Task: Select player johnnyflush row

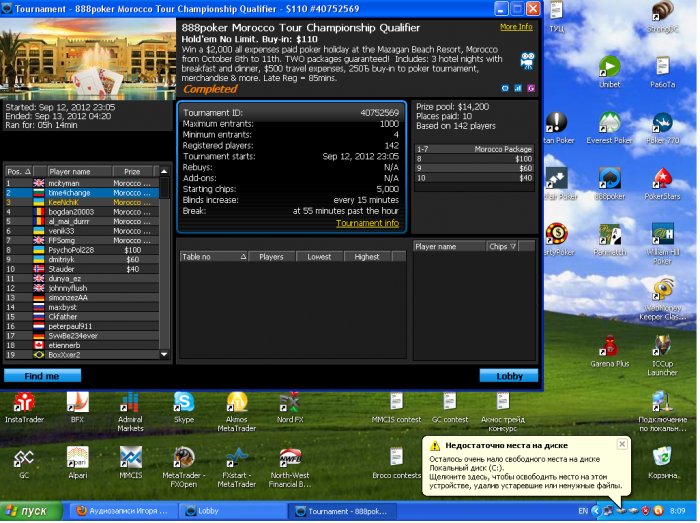Action: (82, 288)
